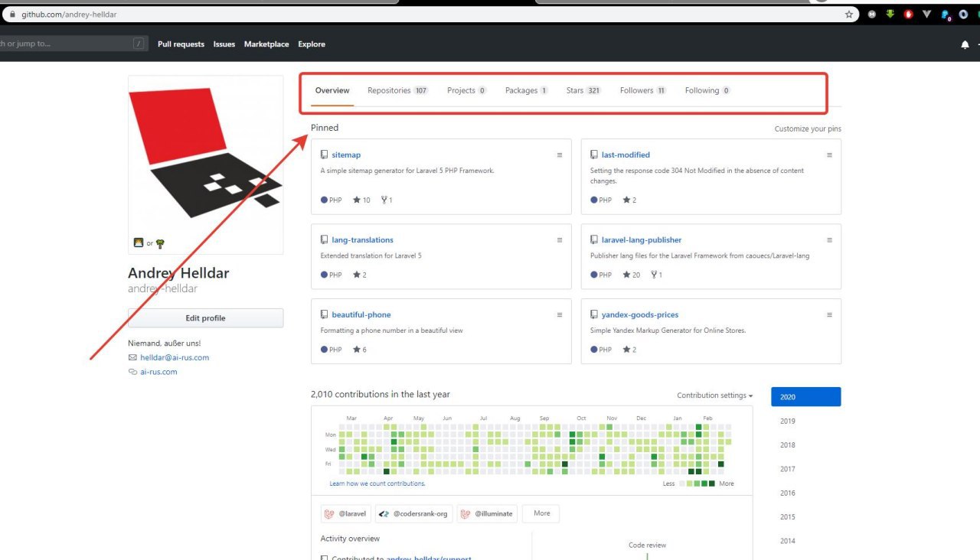Click the star count on last-modified
The image size is (980, 560).
(629, 200)
